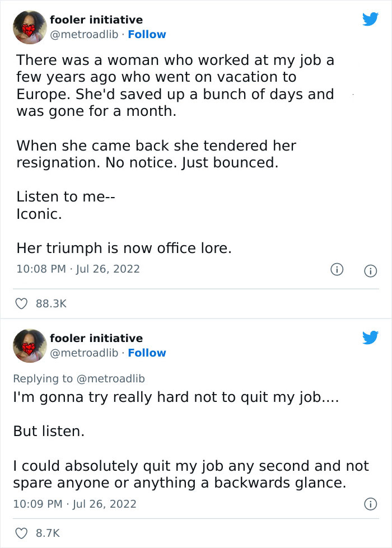Click the Twitter bird logo on the first tweet

(x=371, y=18)
